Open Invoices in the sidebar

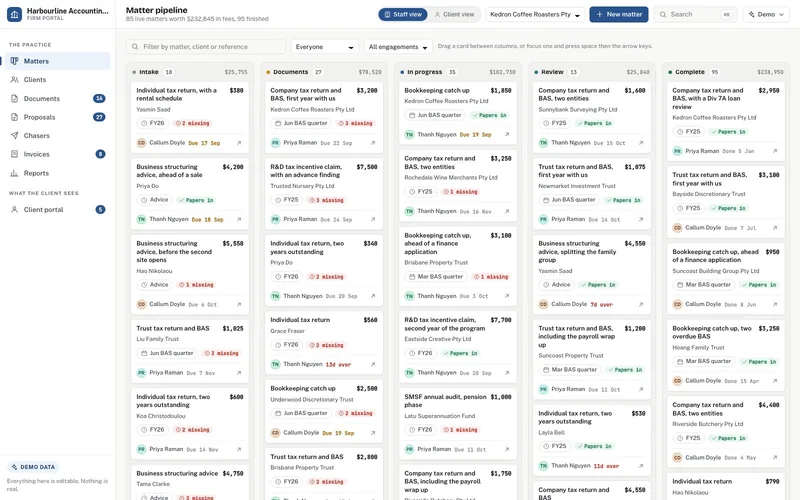point(58,154)
